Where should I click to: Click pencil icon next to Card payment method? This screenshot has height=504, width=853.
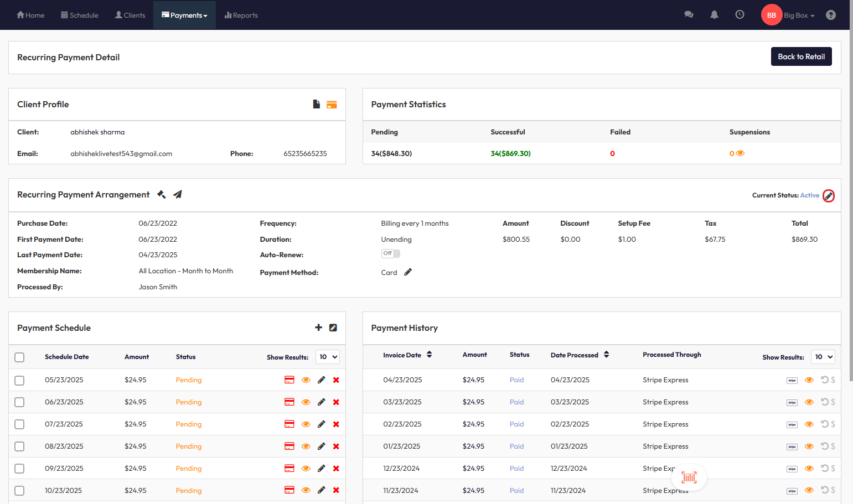click(408, 272)
